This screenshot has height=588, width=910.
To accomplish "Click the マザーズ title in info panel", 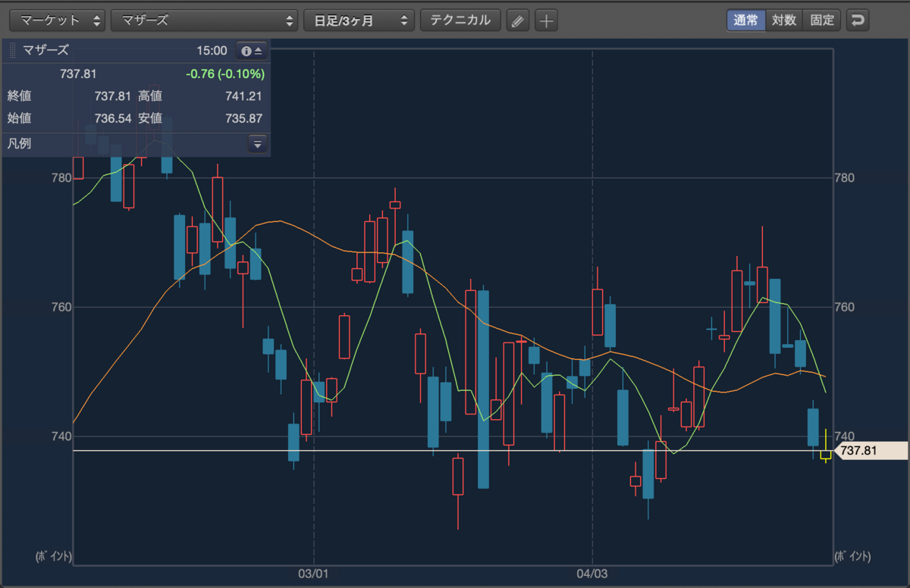I will [x=46, y=51].
